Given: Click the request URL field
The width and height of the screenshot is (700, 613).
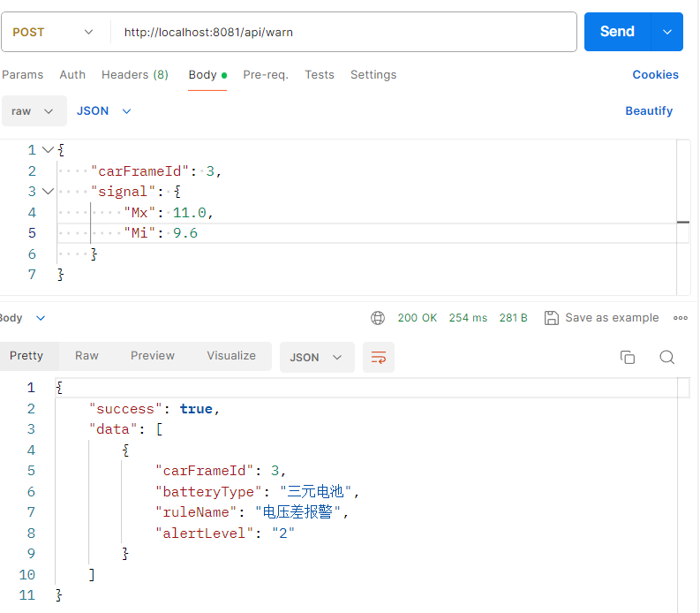Looking at the screenshot, I should [x=343, y=32].
